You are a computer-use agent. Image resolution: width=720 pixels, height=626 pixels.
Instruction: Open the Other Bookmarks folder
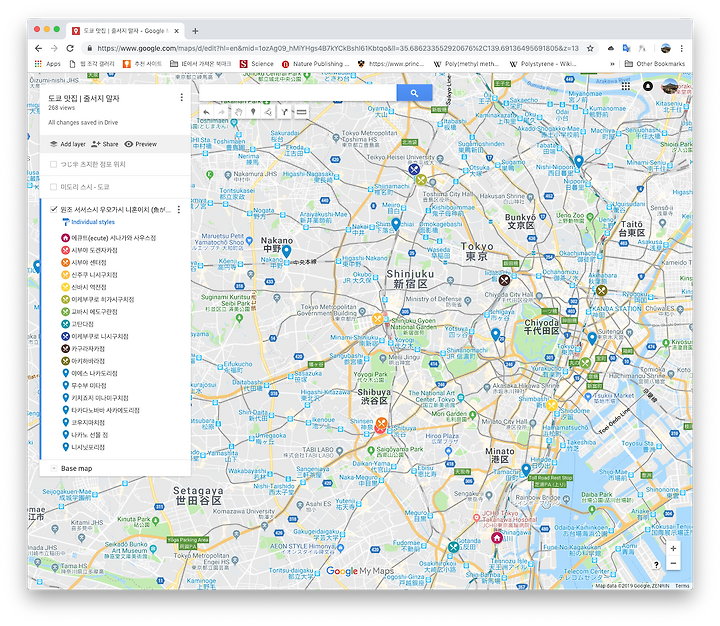(x=655, y=64)
